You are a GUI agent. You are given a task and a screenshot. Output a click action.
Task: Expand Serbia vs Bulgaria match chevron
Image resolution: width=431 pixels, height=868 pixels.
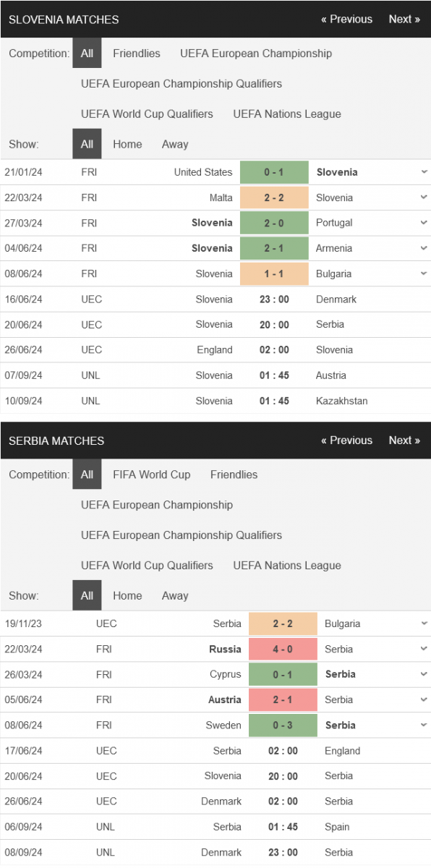point(423,624)
